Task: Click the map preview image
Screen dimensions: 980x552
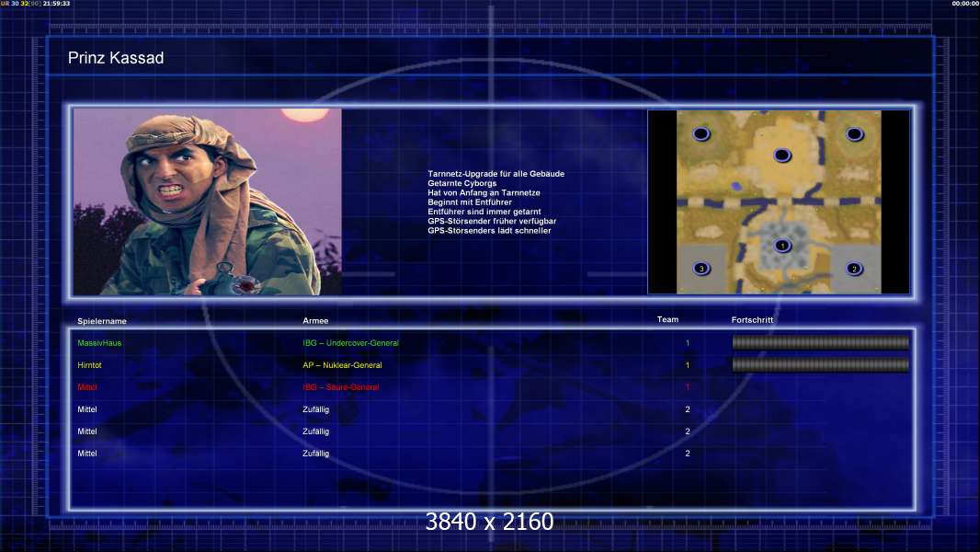Action: pyautogui.click(x=779, y=201)
